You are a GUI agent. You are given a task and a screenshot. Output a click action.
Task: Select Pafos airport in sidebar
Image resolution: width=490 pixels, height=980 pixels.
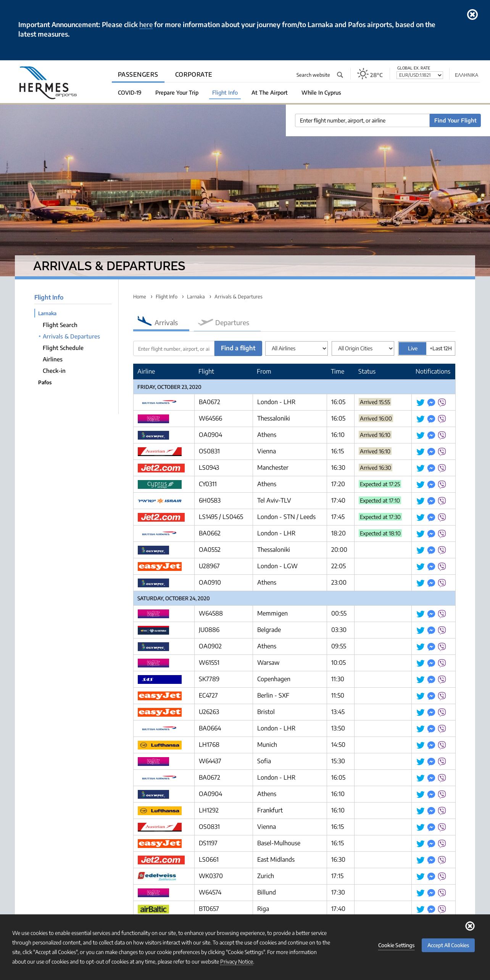click(x=45, y=382)
